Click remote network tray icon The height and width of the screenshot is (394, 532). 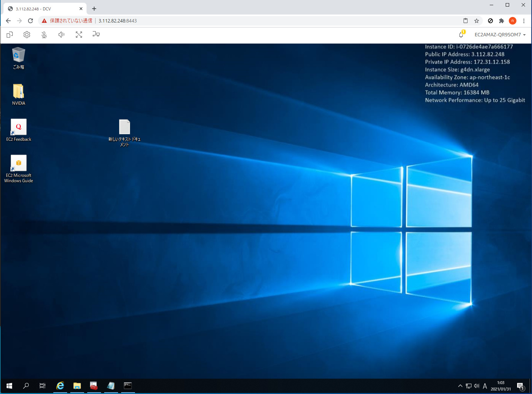coord(469,386)
